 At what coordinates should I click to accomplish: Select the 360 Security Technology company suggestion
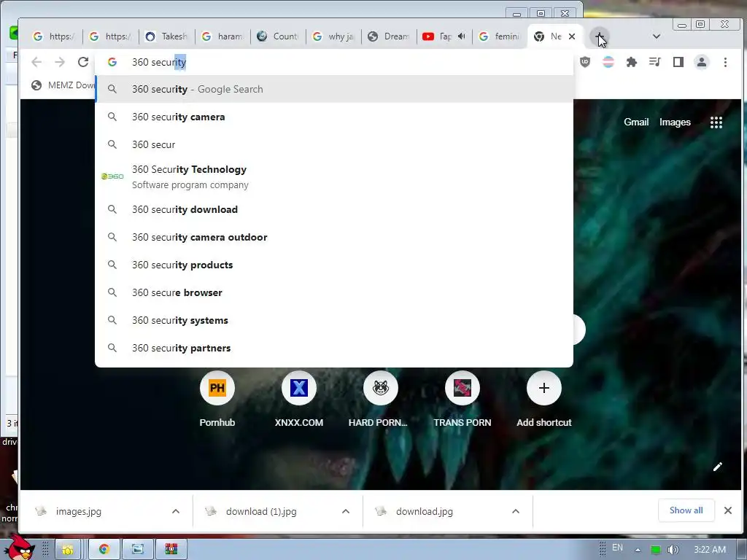point(334,176)
